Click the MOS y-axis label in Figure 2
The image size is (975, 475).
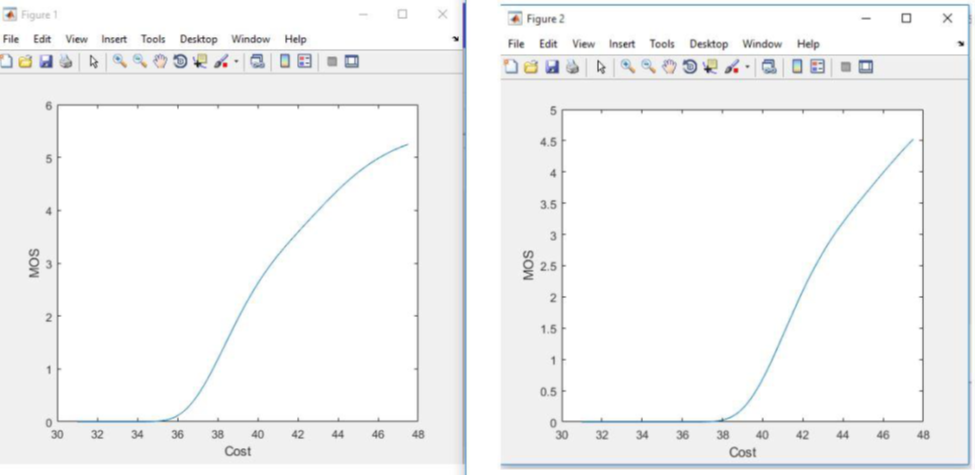[x=529, y=266]
